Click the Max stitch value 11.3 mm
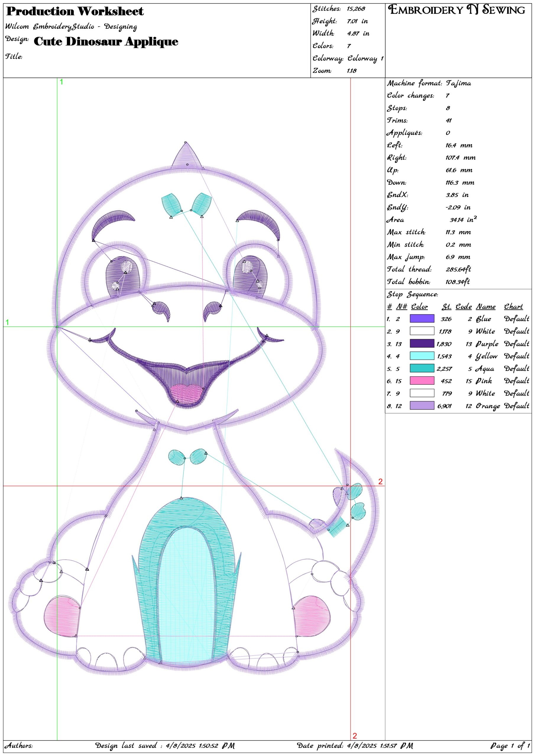Viewport: 535px width, 756px height. click(x=458, y=232)
